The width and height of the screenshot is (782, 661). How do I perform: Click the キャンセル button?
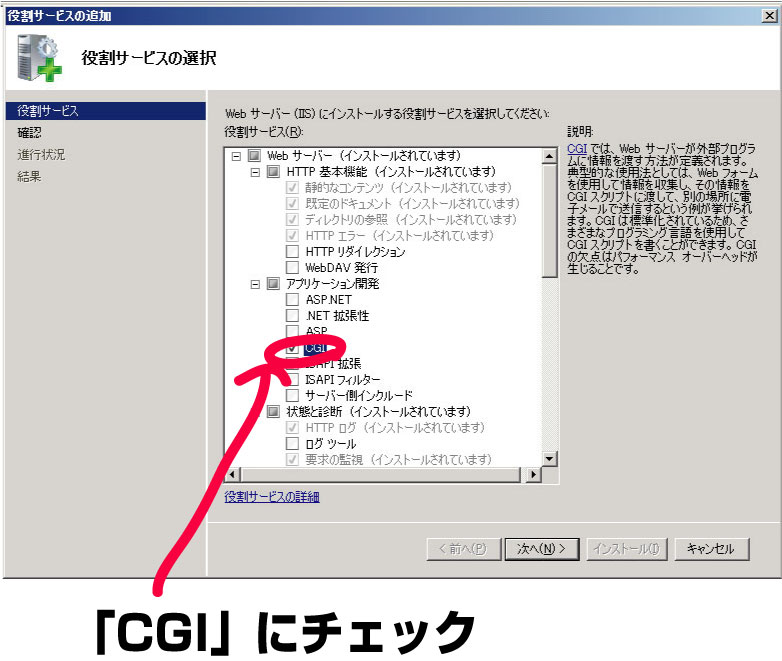pyautogui.click(x=712, y=549)
